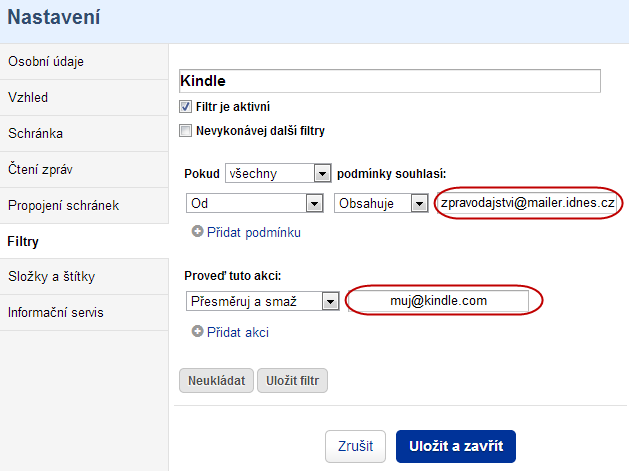Enable the Nevykonávej další filtry checkbox
The image size is (629, 471).
point(185,131)
